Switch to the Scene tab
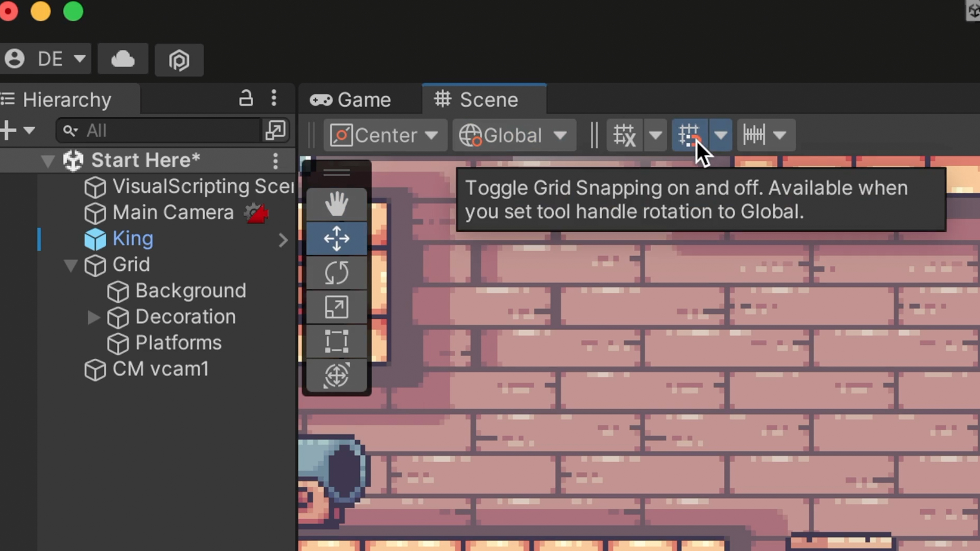980x551 pixels. pyautogui.click(x=483, y=99)
